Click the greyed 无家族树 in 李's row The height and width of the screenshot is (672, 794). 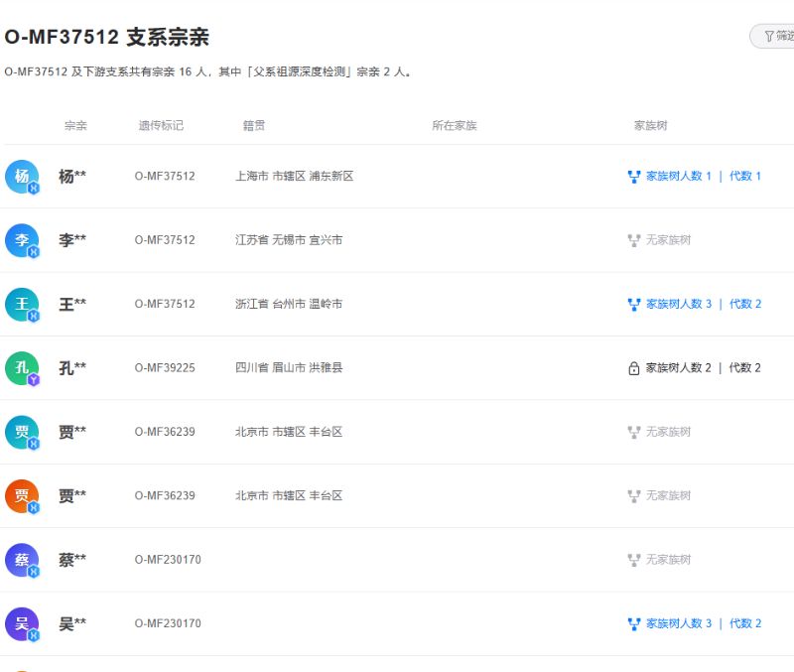(667, 240)
